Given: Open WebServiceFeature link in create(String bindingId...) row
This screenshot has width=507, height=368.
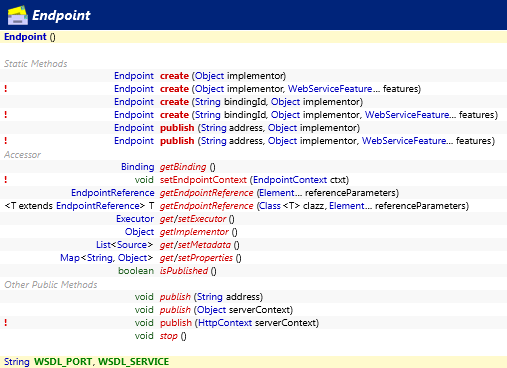Looking at the screenshot, I should 407,115.
